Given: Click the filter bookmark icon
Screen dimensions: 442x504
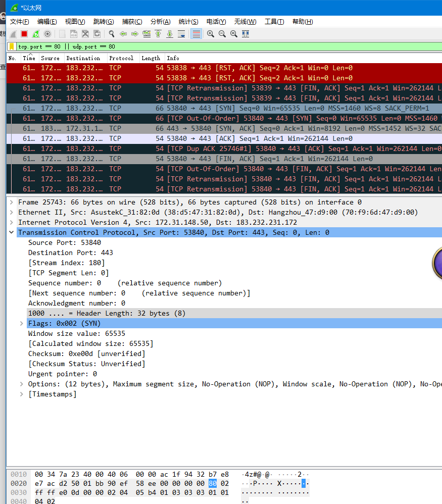Looking at the screenshot, I should [12, 46].
